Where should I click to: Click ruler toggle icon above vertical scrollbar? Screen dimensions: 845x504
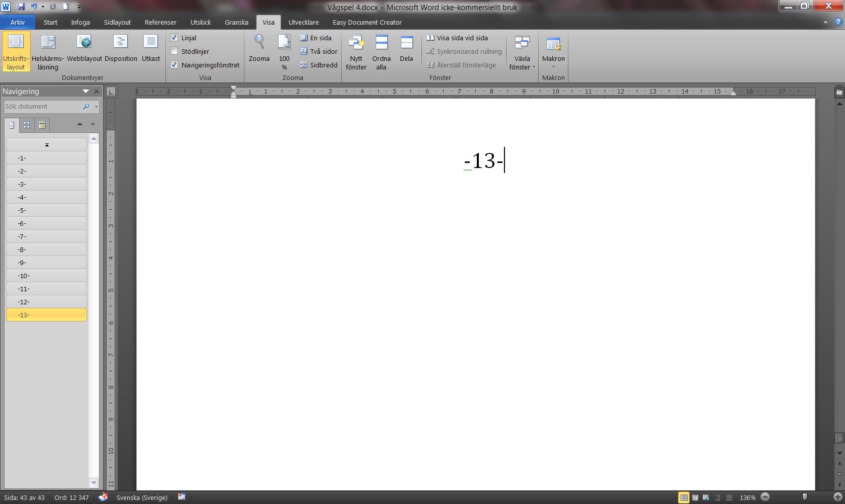[x=839, y=93]
